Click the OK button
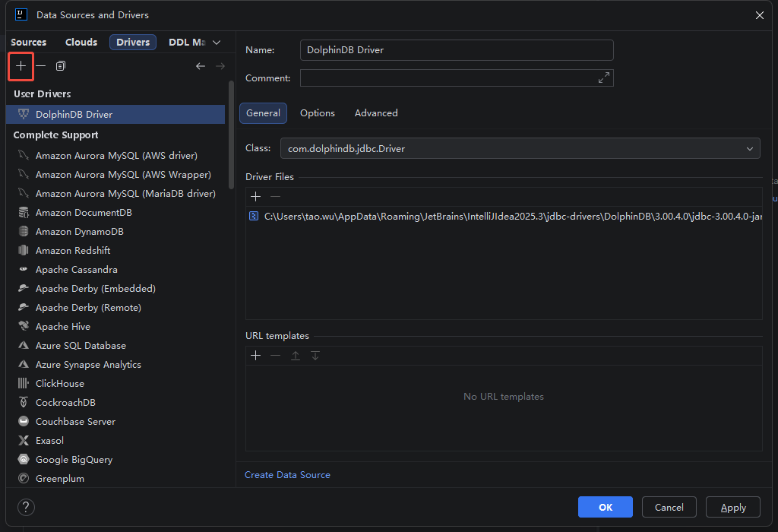This screenshot has width=778, height=532. click(606, 507)
